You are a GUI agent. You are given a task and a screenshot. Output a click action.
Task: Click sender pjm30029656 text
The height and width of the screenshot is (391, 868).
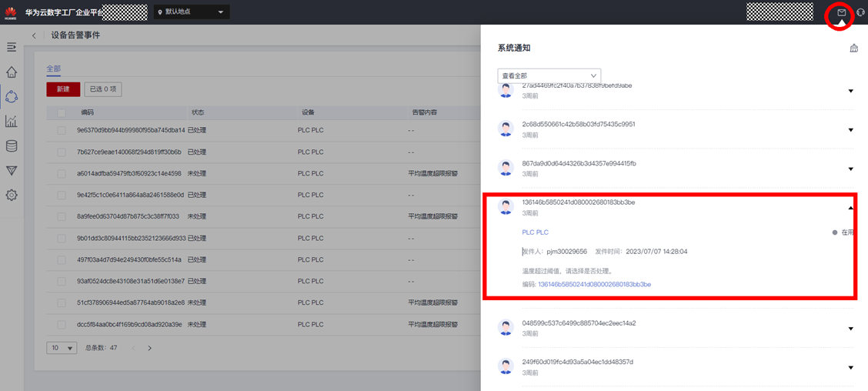567,252
